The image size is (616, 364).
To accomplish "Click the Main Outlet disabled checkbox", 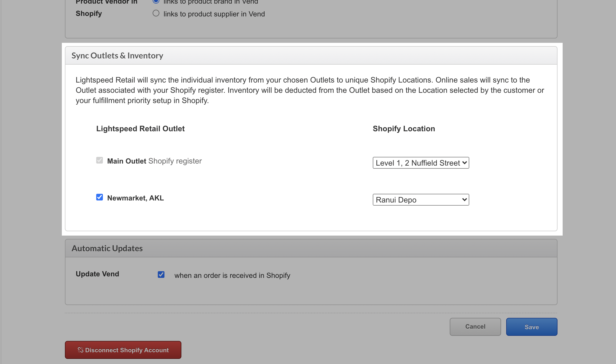I will pyautogui.click(x=100, y=160).
